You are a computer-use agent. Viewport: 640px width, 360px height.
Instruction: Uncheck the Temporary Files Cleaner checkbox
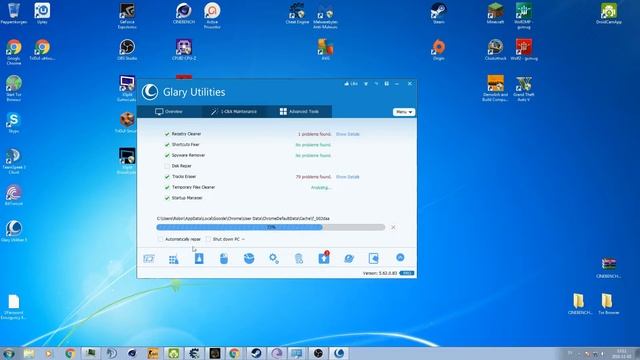pos(167,187)
